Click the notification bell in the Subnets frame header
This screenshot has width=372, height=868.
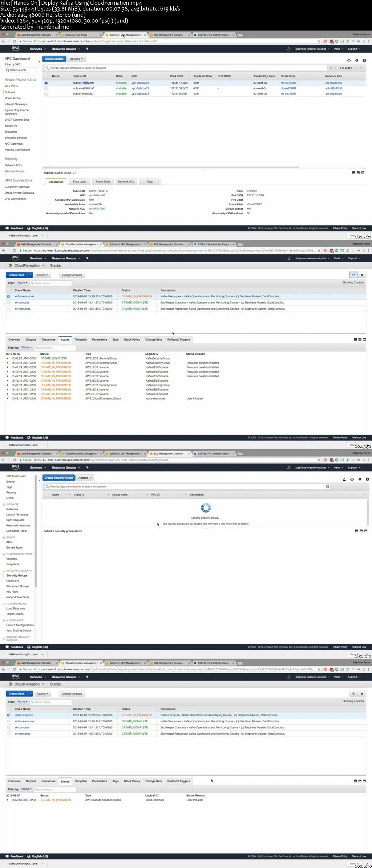click(x=289, y=49)
